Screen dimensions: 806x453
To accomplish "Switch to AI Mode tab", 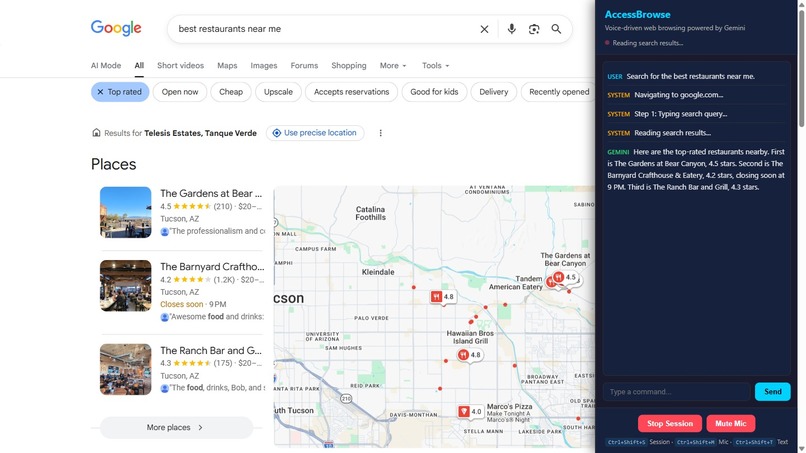I will click(x=106, y=66).
